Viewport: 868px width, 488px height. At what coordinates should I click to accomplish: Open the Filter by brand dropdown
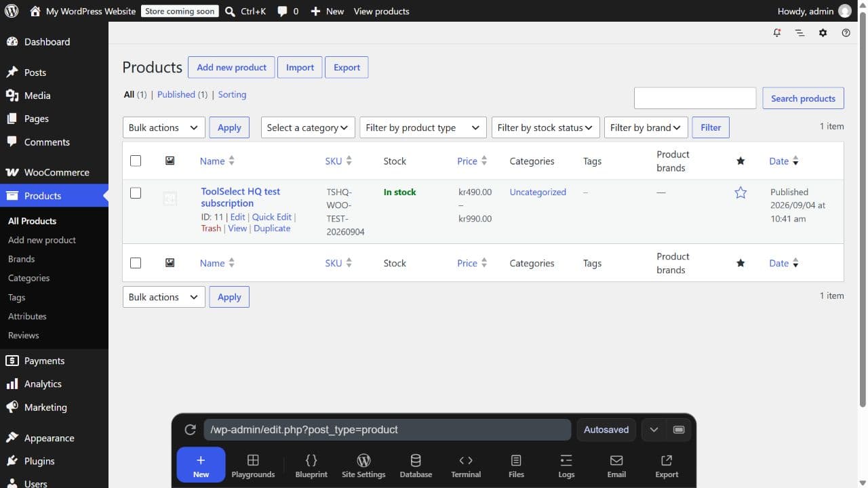click(x=646, y=127)
